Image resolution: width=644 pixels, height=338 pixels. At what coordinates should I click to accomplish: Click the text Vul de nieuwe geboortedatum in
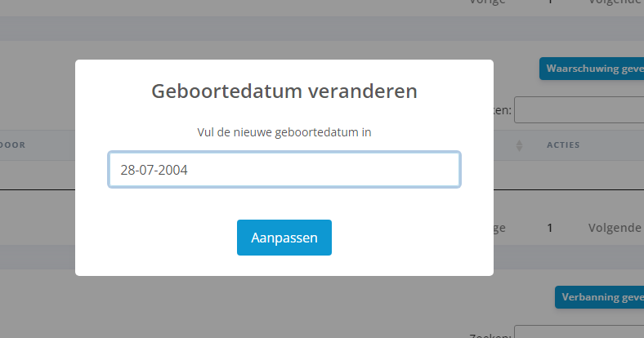(x=284, y=131)
